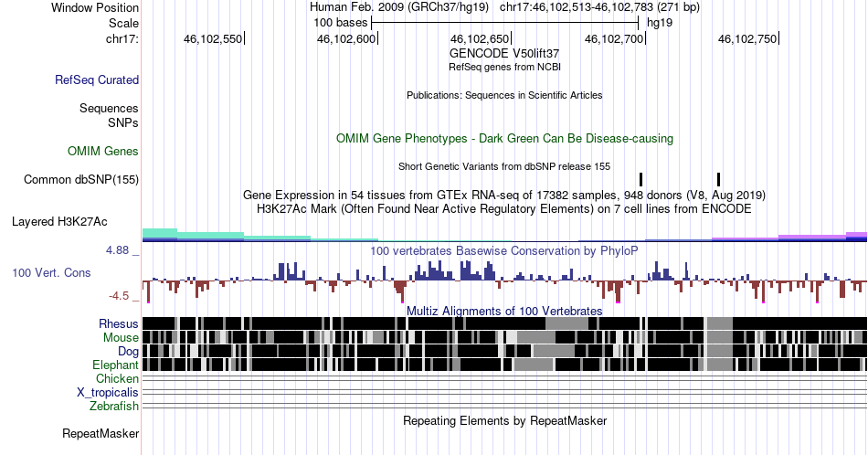The image size is (868, 455).
Task: Click the 100 bases scale bar
Action: pyautogui.click(x=505, y=23)
